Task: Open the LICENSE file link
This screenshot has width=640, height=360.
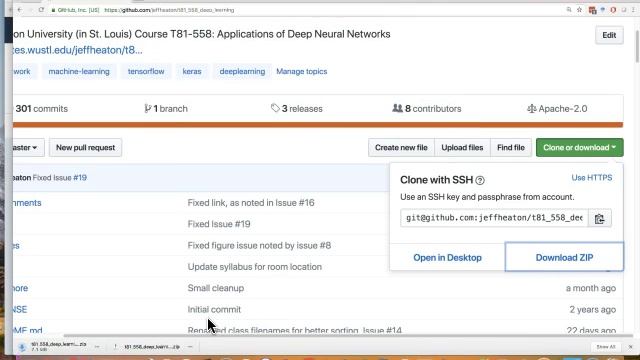Action: click(20, 309)
